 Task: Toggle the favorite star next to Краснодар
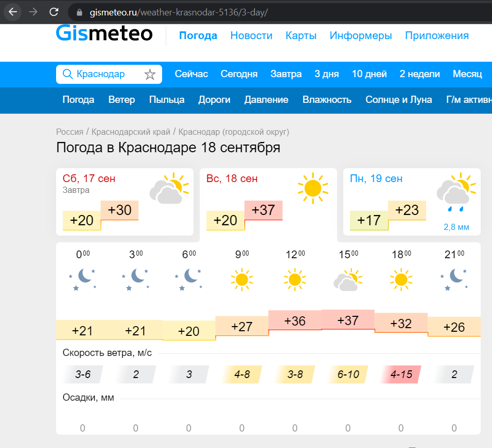150,74
